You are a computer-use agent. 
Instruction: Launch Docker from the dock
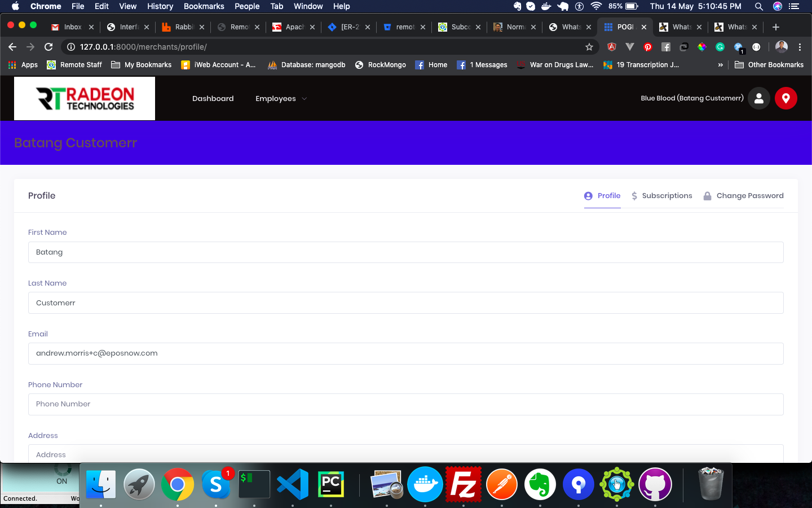tap(425, 484)
